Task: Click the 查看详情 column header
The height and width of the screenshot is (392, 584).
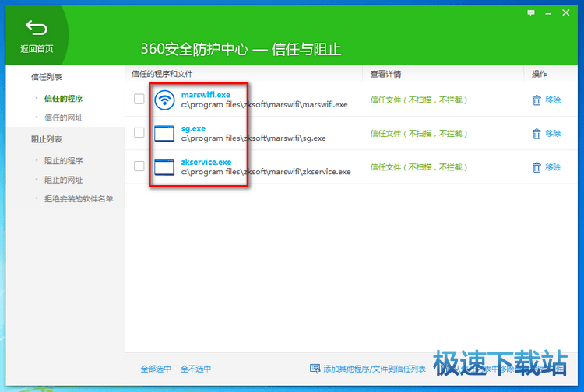Action: tap(385, 74)
